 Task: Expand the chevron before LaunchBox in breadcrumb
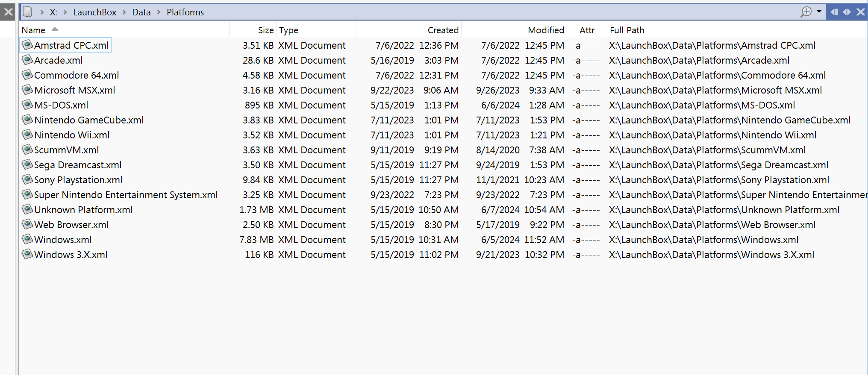pyautogui.click(x=65, y=12)
